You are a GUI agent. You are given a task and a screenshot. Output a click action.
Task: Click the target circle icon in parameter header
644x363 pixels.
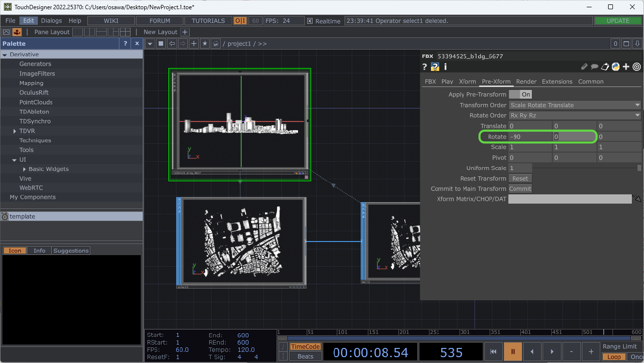coord(637,67)
